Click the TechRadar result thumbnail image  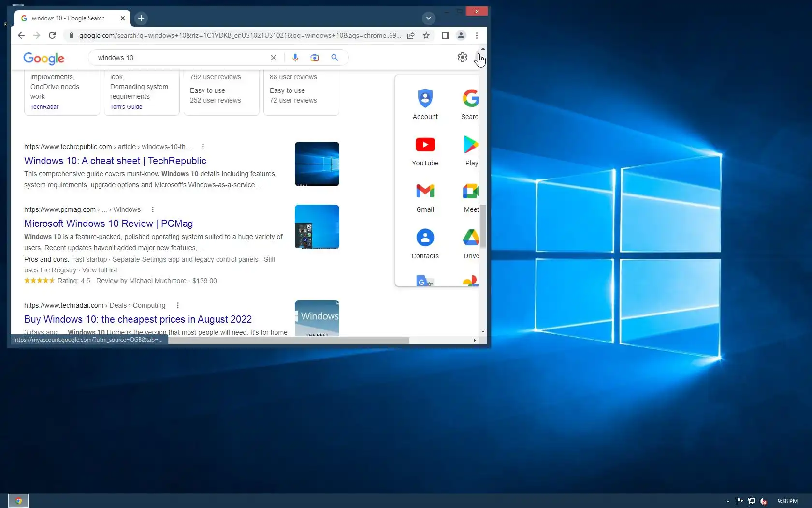pos(317,318)
